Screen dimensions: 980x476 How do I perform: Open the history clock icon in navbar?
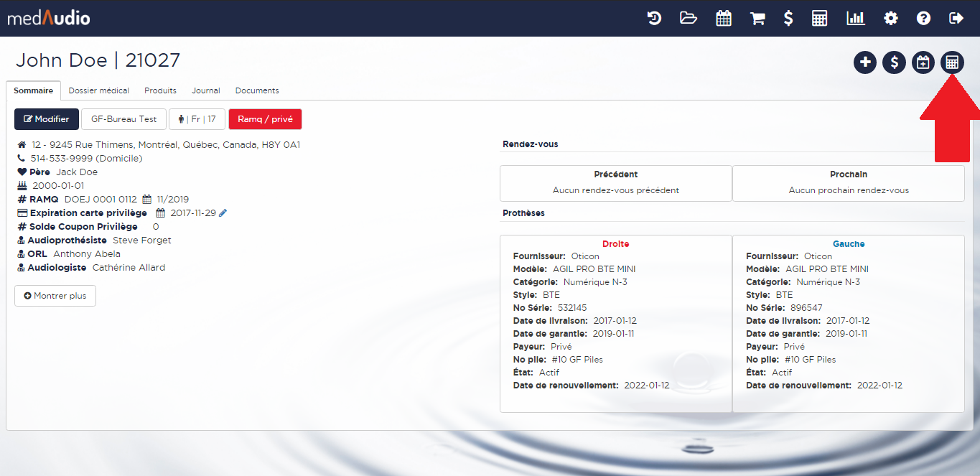654,19
